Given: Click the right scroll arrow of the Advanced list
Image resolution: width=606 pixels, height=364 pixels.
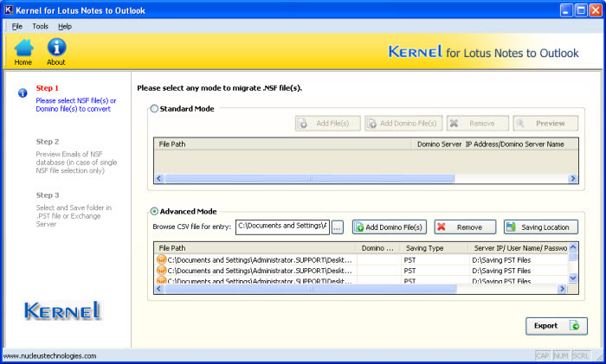Looking at the screenshot, I should pyautogui.click(x=563, y=289).
